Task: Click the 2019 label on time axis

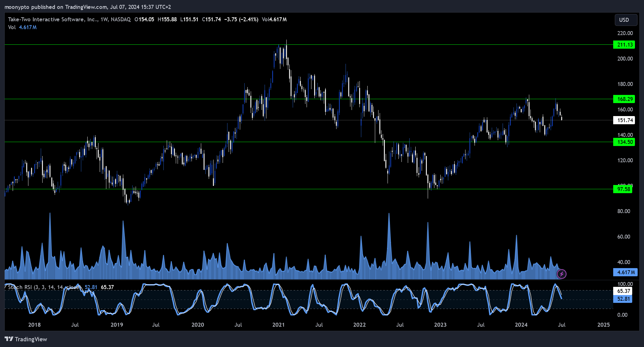Action: (x=117, y=325)
